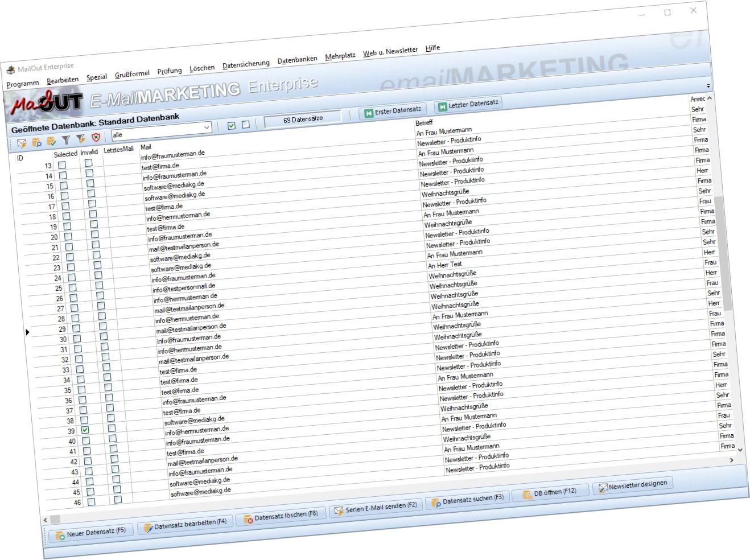Uncheck Invalid checkbox for record 39
The height and width of the screenshot is (560, 750).
(112, 428)
